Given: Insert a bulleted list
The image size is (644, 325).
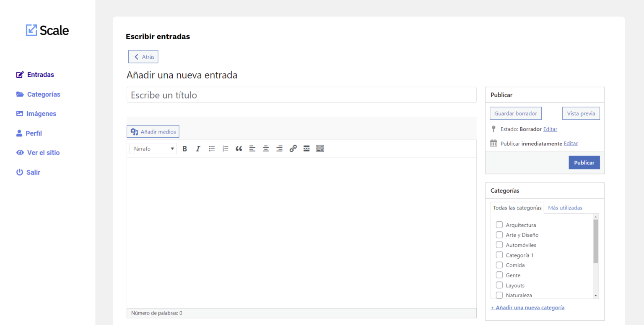Looking at the screenshot, I should click(212, 148).
